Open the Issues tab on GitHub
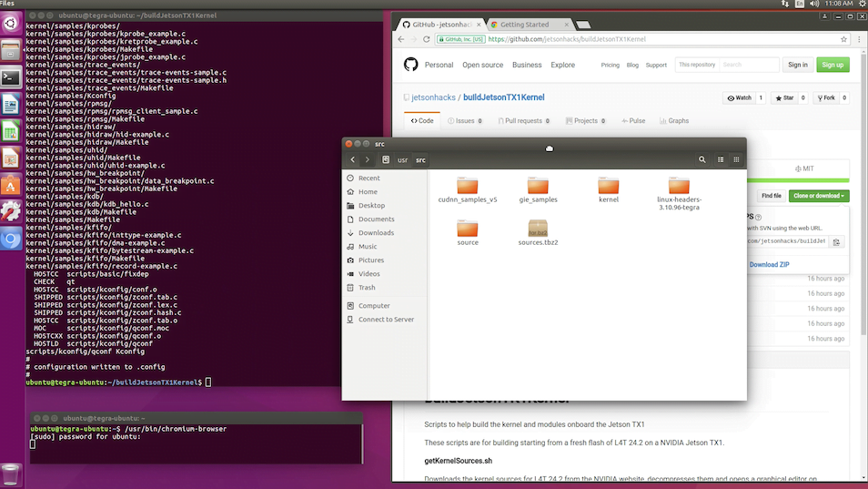Viewport: 868px width, 489px height. (465, 120)
